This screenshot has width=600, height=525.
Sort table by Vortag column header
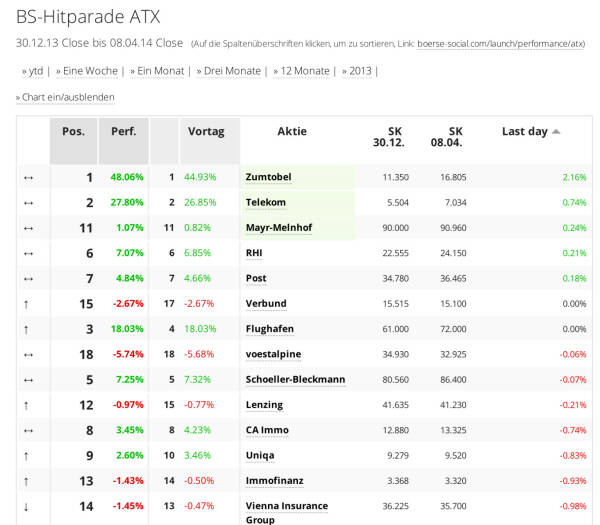tap(206, 131)
